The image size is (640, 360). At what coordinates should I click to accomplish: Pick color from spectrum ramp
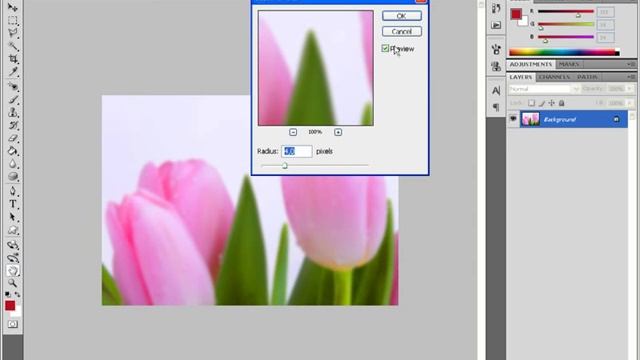pyautogui.click(x=564, y=52)
